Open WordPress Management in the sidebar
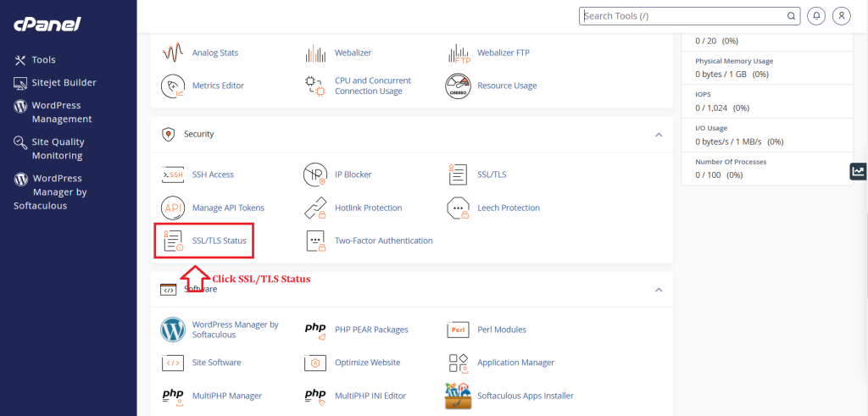868x416 pixels. click(53, 113)
